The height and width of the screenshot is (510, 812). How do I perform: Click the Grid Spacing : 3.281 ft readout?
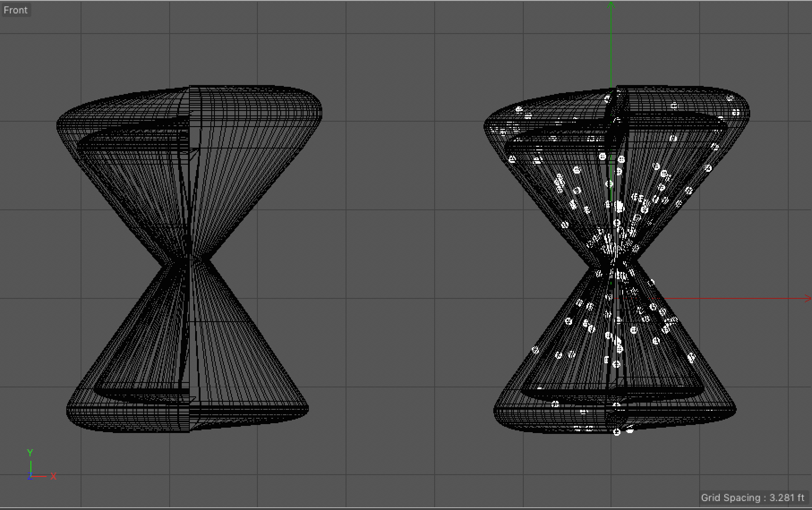[x=752, y=497]
